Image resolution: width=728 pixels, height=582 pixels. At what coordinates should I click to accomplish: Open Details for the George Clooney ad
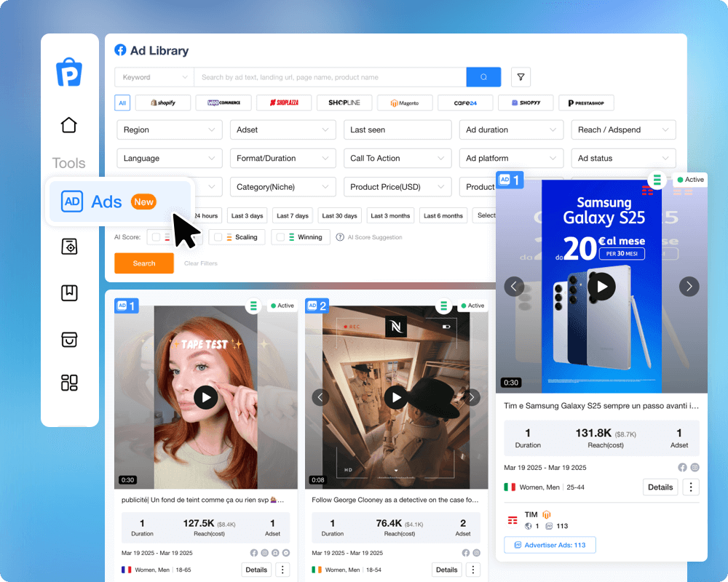click(x=447, y=570)
